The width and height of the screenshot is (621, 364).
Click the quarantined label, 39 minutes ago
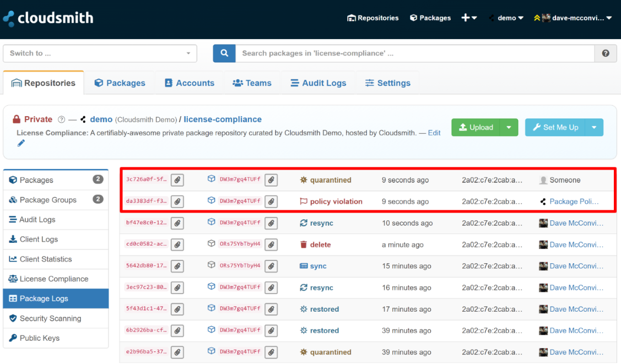tap(331, 352)
